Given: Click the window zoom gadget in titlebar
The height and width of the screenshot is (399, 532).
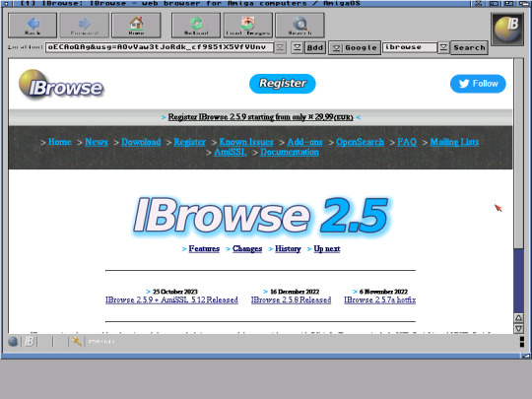Looking at the screenshot, I should (508, 3).
